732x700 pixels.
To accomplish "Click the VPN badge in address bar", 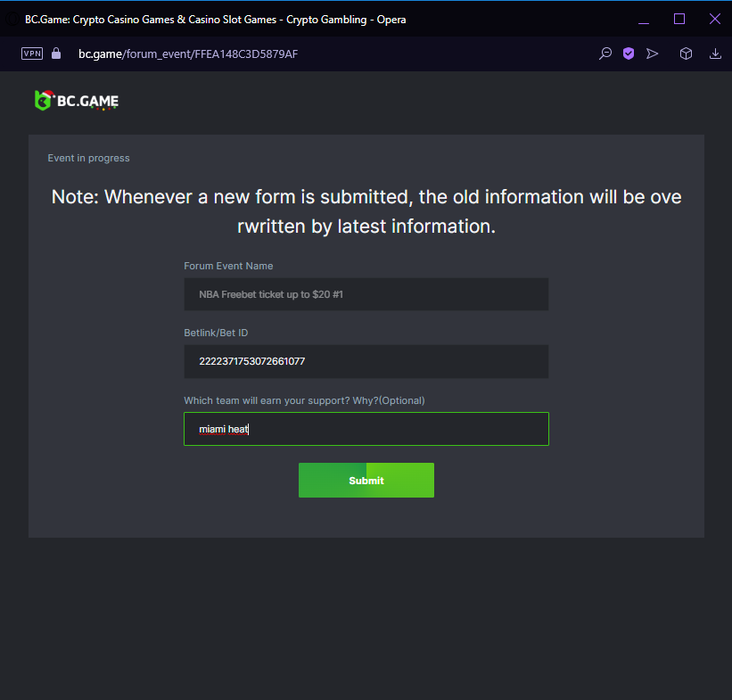I will (x=32, y=54).
